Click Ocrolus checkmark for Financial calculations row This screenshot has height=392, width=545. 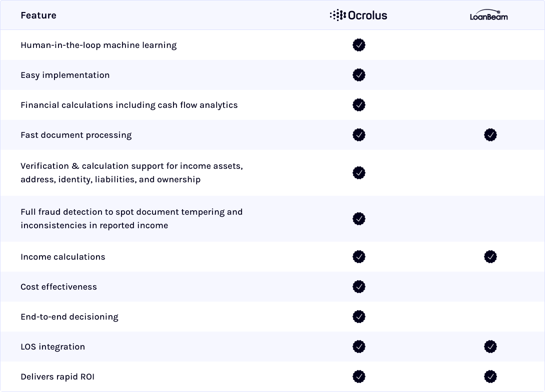[x=358, y=105]
